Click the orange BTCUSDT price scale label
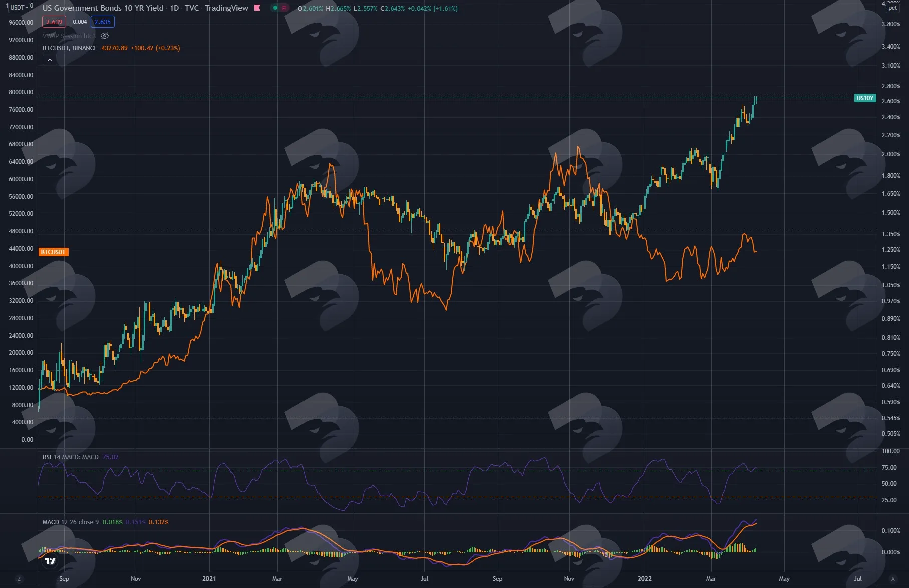Screen dimensions: 909x588 53,252
